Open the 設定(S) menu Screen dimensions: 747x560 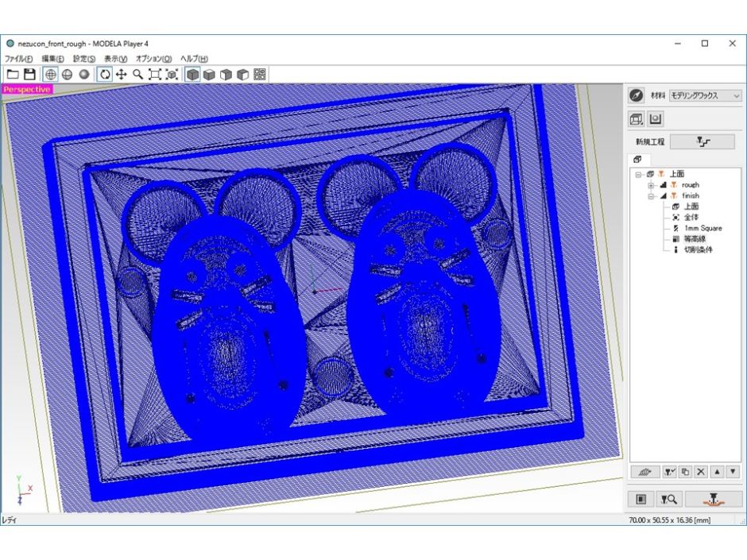(x=84, y=59)
